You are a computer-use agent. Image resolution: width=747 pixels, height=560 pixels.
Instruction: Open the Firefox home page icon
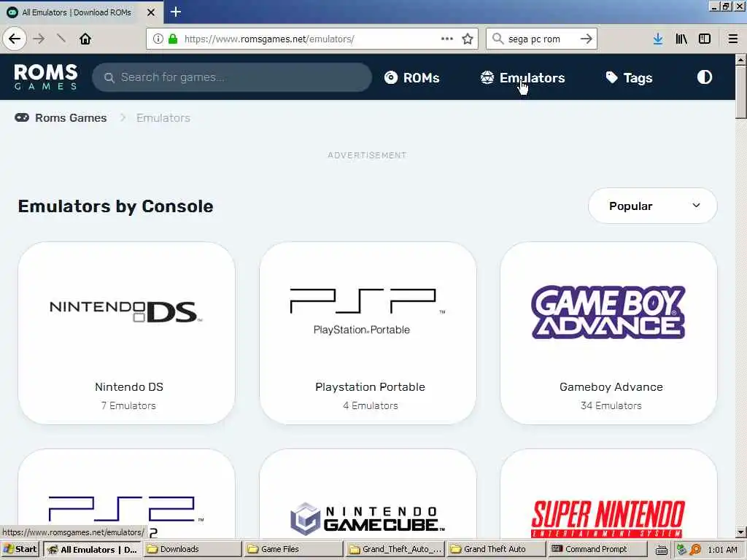[x=85, y=39]
